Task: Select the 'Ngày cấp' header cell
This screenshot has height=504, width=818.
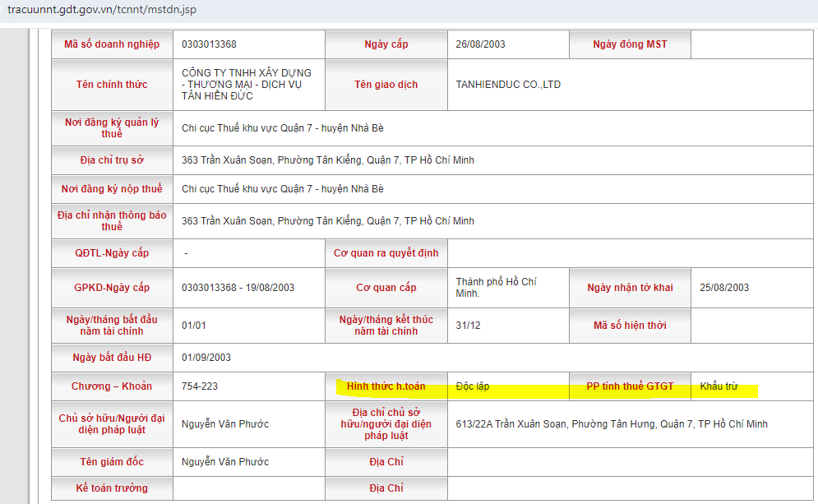Action: click(386, 44)
